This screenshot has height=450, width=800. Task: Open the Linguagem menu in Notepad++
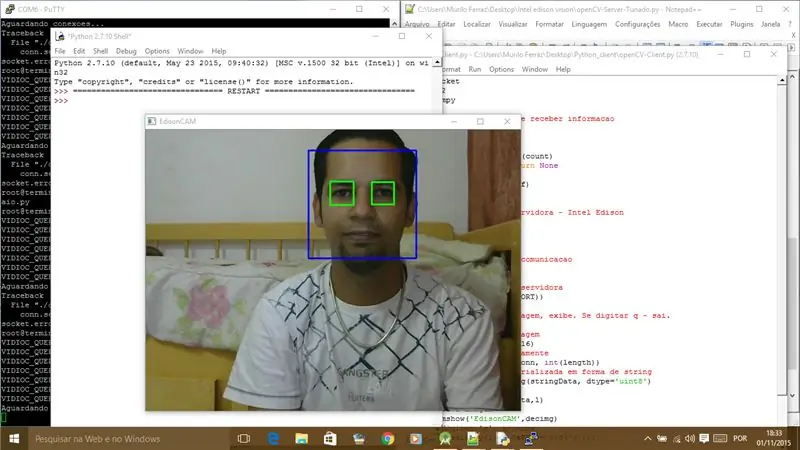(x=589, y=24)
